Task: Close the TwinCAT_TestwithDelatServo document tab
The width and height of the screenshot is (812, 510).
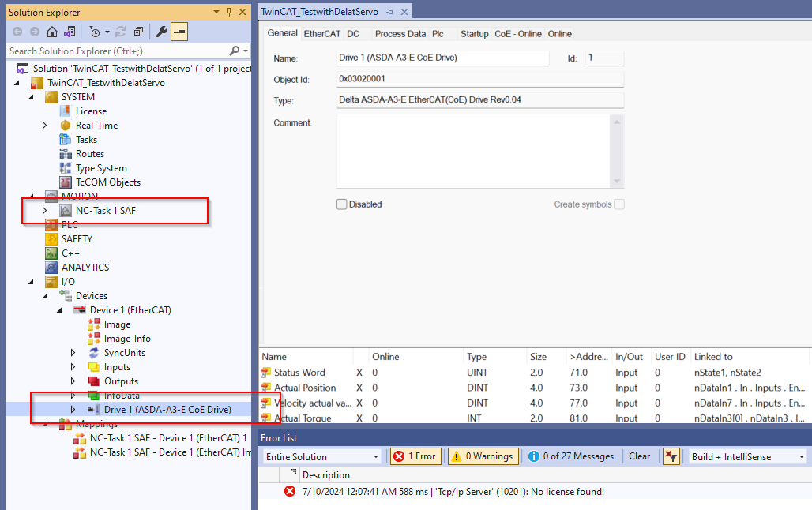Action: (404, 11)
